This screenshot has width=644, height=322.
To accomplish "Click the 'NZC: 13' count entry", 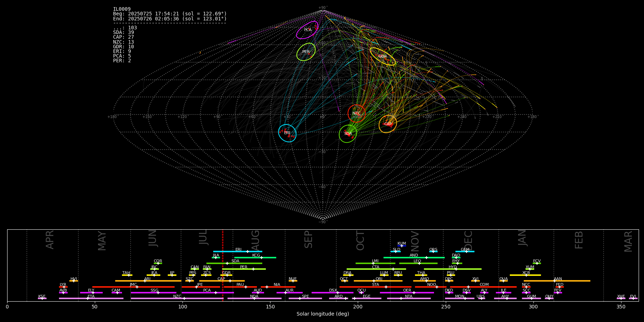I will point(123,42).
